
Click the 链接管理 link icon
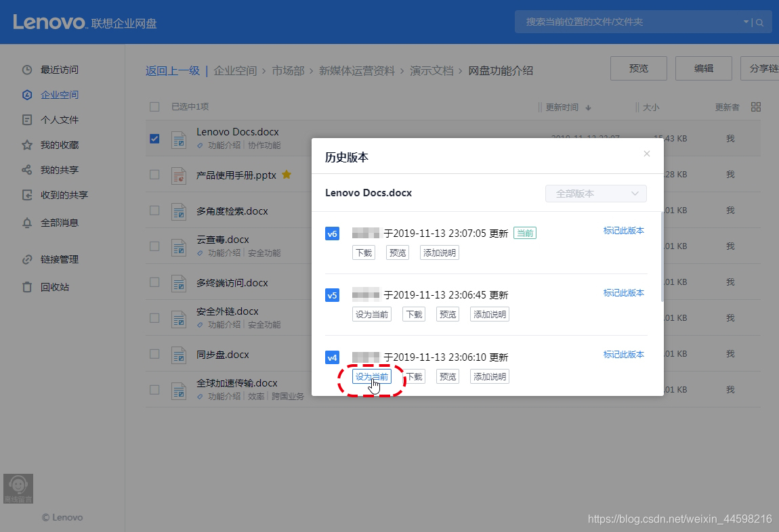27,259
